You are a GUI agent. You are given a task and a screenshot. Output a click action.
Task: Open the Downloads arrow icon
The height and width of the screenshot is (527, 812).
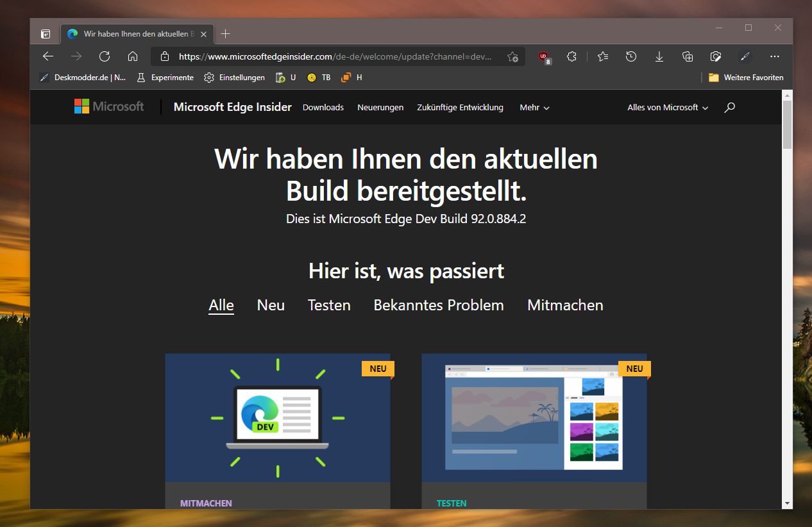659,56
